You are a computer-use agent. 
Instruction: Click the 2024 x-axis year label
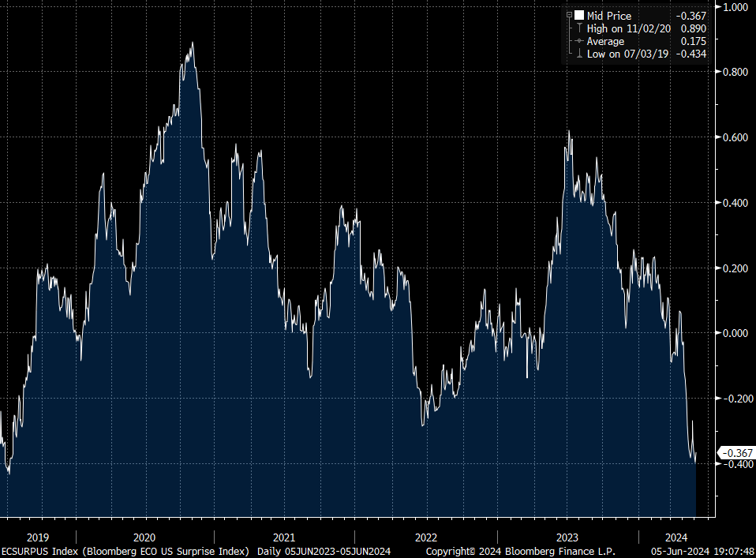pyautogui.click(x=676, y=537)
